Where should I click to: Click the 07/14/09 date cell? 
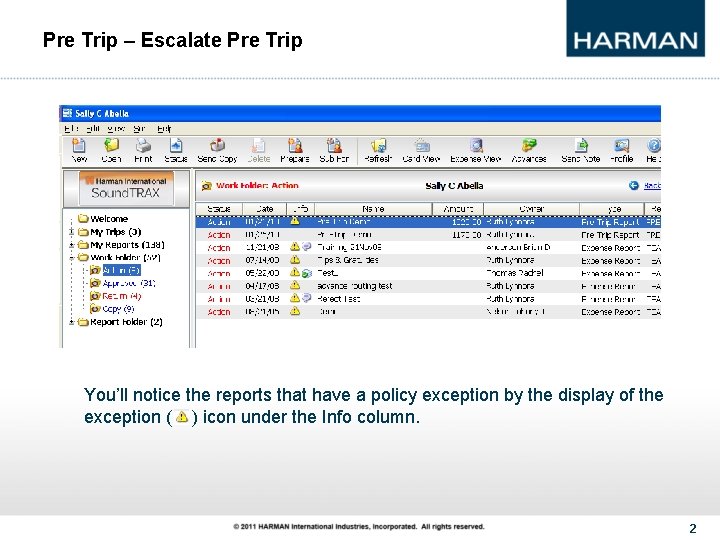click(262, 260)
